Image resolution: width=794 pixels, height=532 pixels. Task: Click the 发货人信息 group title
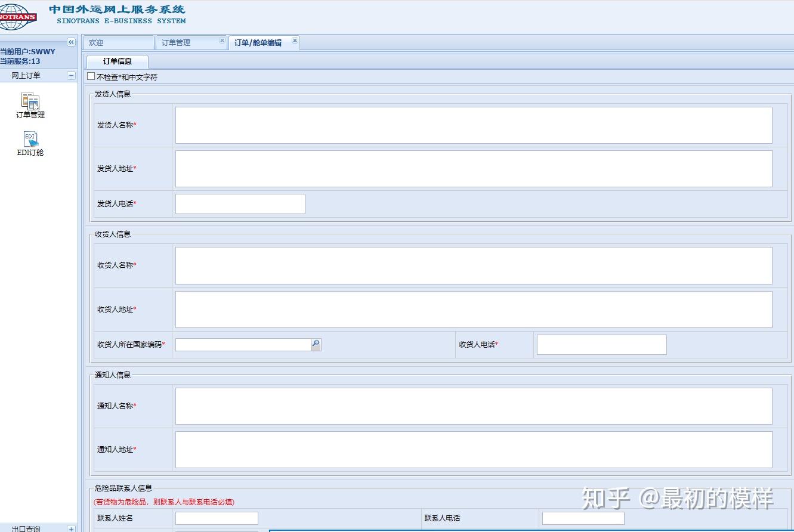[x=113, y=94]
